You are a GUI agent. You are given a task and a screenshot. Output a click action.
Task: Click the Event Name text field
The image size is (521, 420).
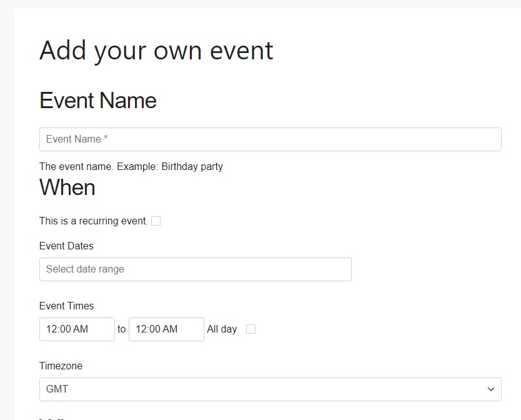point(270,139)
